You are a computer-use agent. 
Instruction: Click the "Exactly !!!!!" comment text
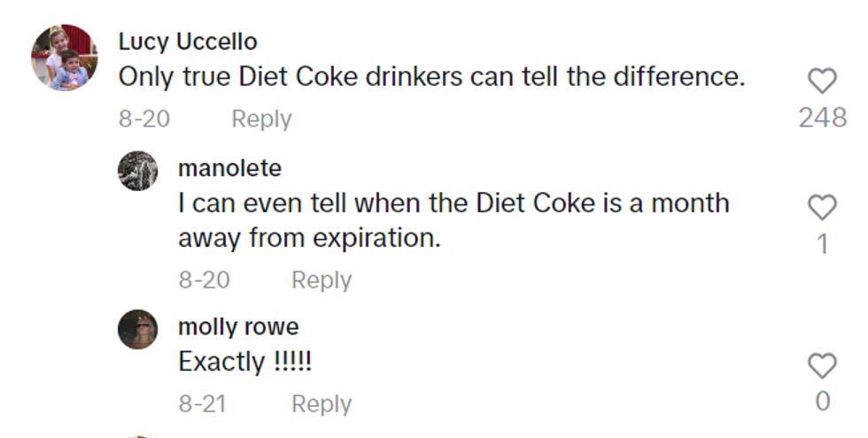coord(244,362)
